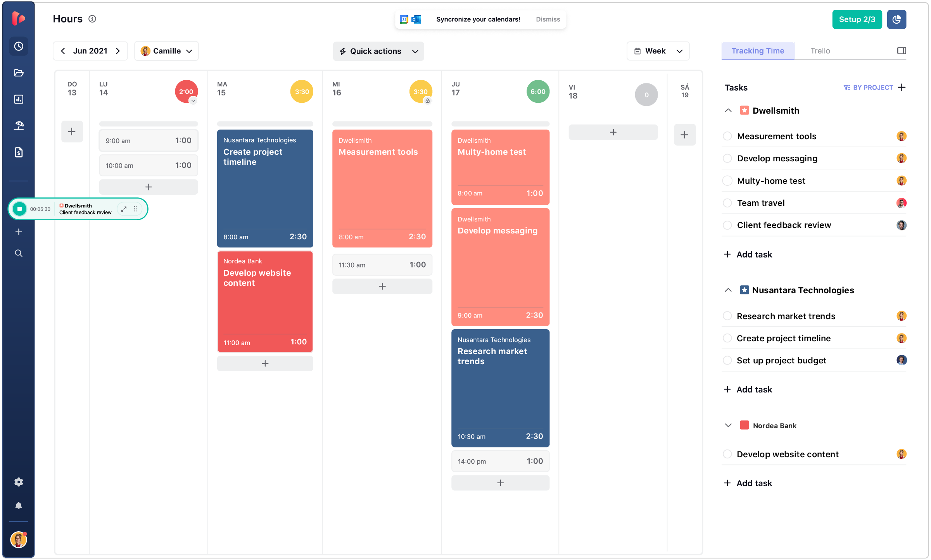Open the Create project timeline entry card
The width and height of the screenshot is (931, 560).
pyautogui.click(x=265, y=188)
